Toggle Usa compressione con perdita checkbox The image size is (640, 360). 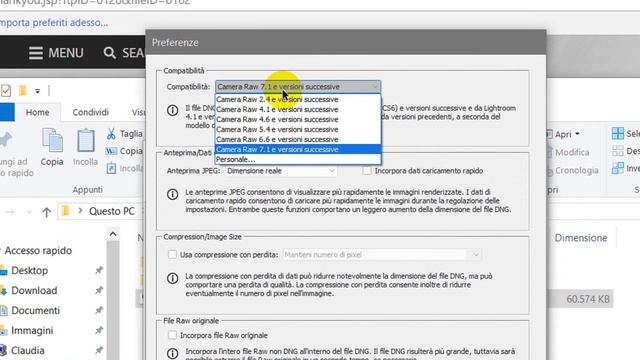tap(172, 255)
